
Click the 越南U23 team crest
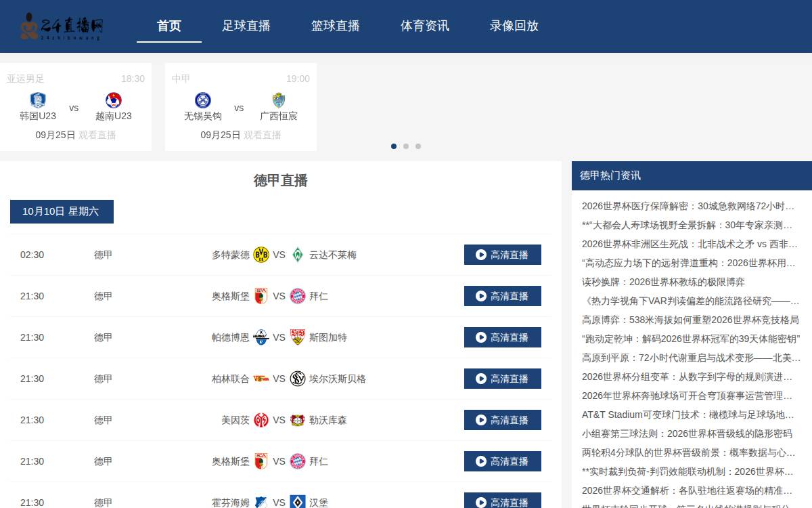114,100
